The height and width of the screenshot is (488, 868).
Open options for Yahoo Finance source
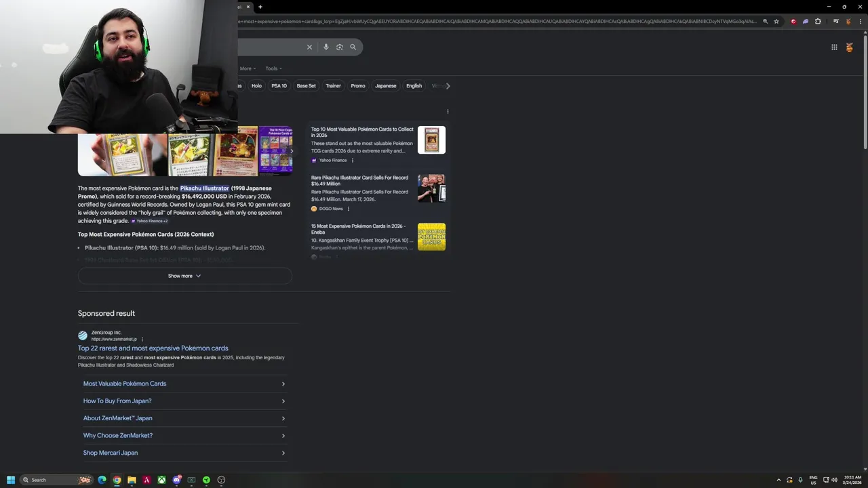352,160
